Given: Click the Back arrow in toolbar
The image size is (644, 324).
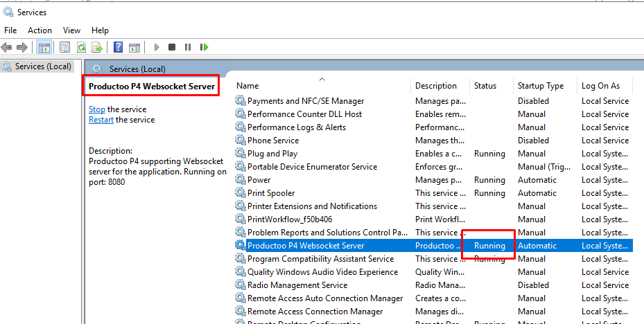Looking at the screenshot, I should tap(7, 47).
